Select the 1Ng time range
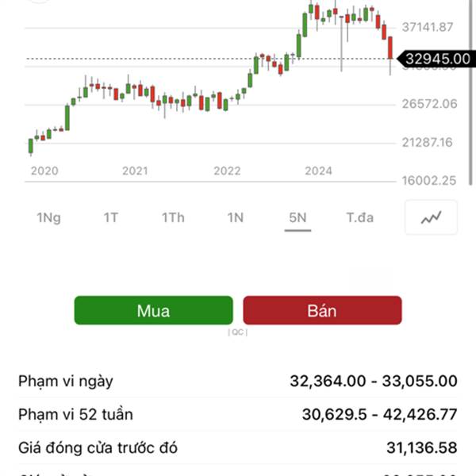 [48, 217]
